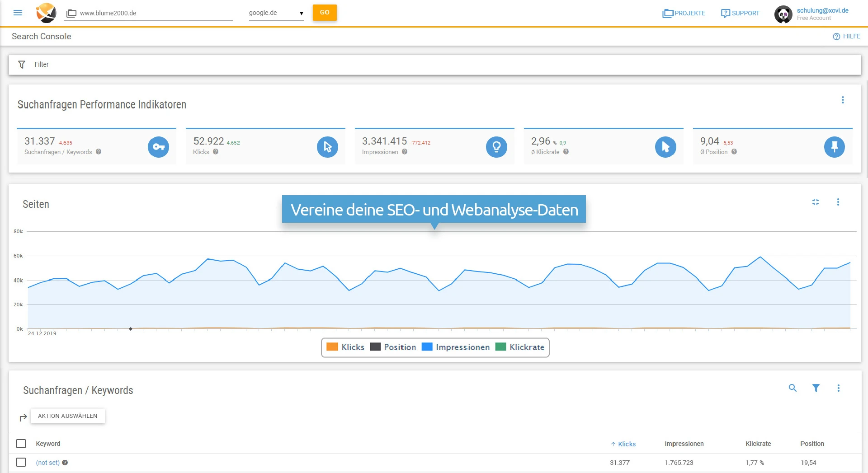
Task: Click the key icon for Suchanfragen / Keywords
Action: (158, 147)
